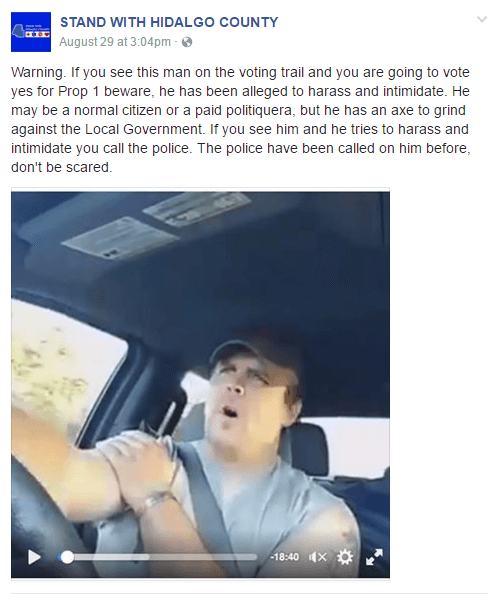The image size is (498, 594).
Task: Open the Stand With Hidalgo County profile picture
Action: coord(31,32)
